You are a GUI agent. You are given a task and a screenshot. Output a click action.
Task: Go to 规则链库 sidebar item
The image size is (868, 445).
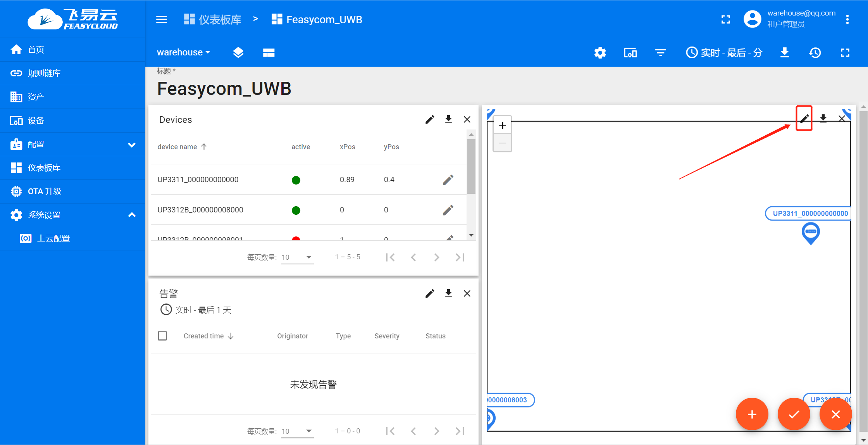[44, 73]
